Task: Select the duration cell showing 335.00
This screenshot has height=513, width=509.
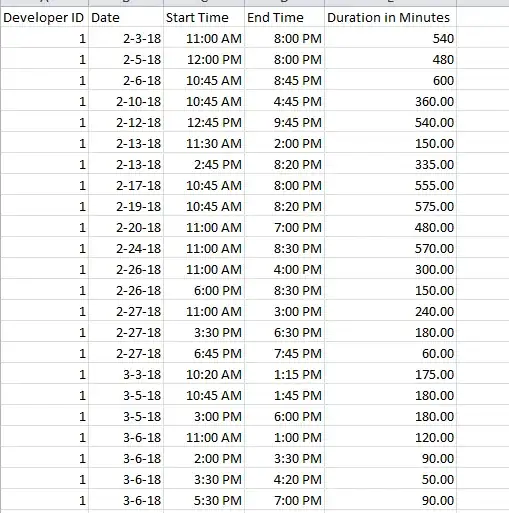Action: (390, 164)
